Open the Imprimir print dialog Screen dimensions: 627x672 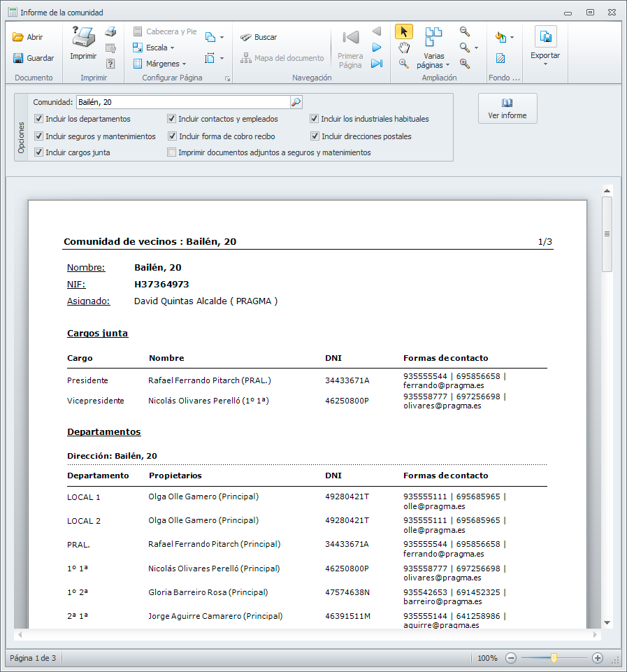pos(83,43)
